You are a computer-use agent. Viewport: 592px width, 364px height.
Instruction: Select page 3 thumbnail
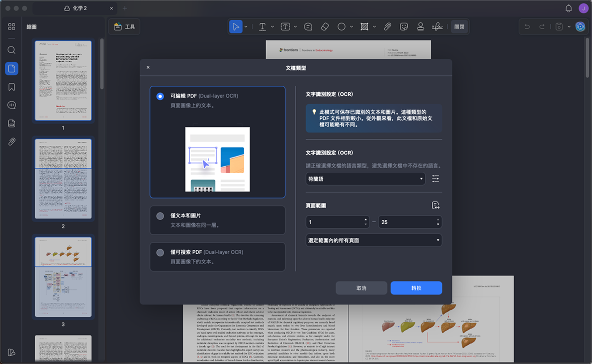point(63,277)
